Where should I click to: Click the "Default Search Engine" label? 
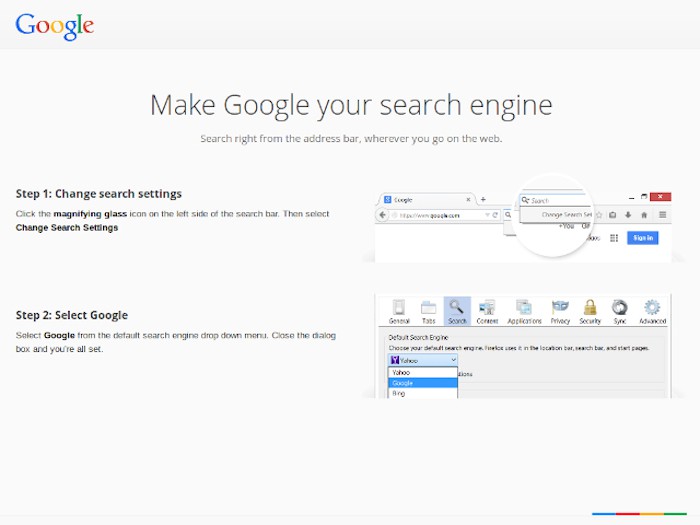pyautogui.click(x=418, y=338)
